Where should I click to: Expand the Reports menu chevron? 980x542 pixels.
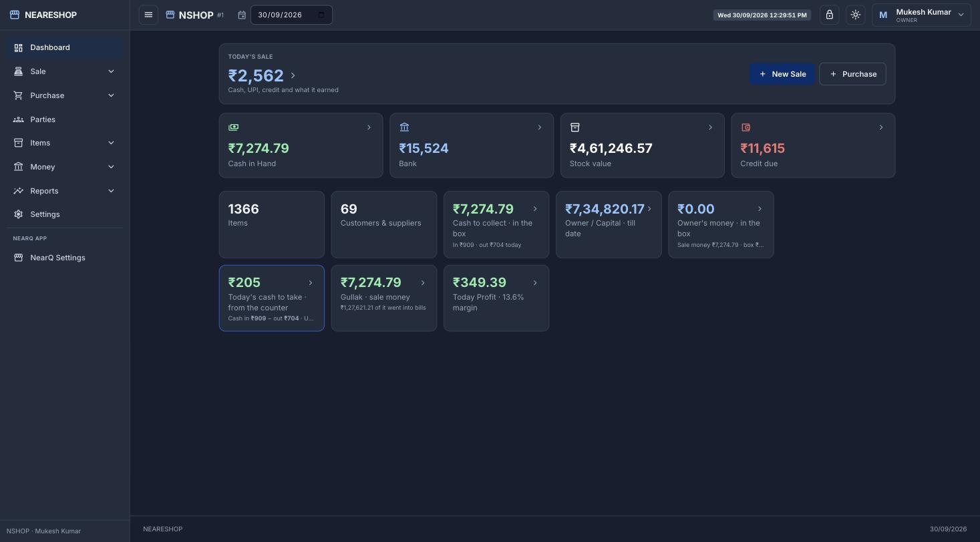click(x=111, y=191)
